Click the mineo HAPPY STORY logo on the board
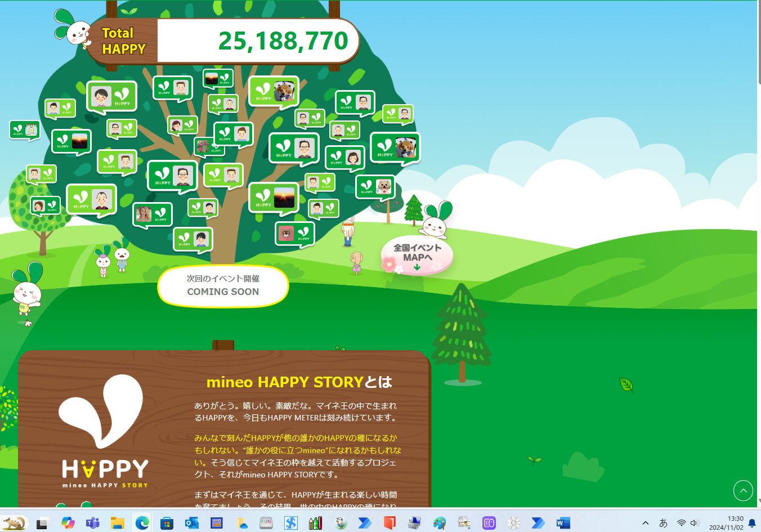The height and width of the screenshot is (532, 761). [105, 431]
